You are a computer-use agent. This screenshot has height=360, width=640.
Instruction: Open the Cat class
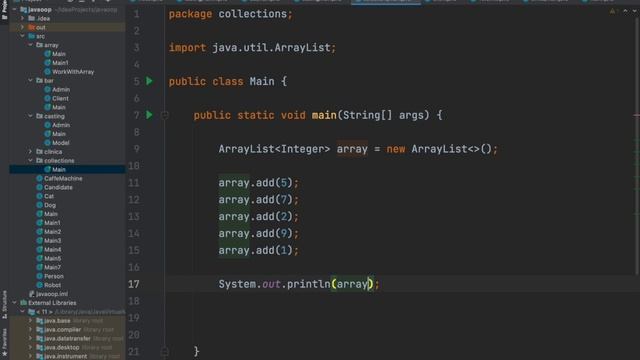point(49,196)
